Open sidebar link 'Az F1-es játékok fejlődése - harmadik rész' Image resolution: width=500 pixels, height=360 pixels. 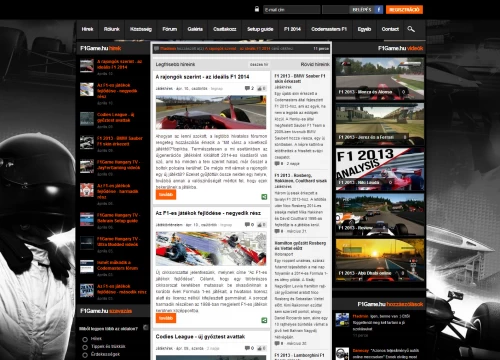pos(114,191)
